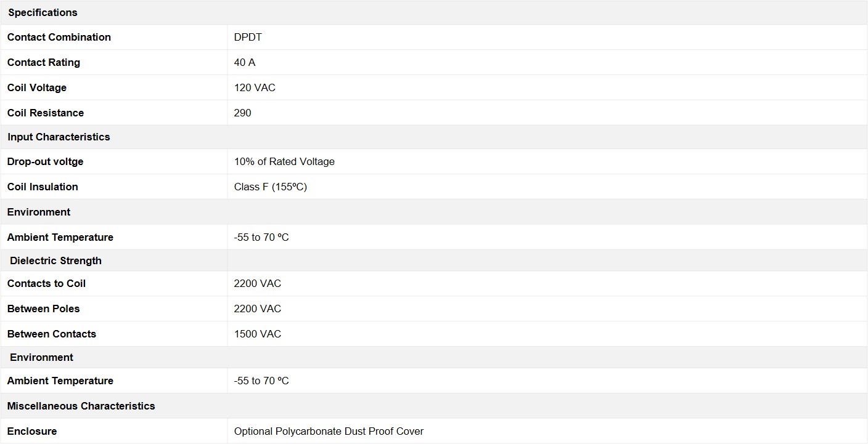Screen dimensions: 868x444
Task: Click the Drop-out voltge label
Action: tap(45, 161)
